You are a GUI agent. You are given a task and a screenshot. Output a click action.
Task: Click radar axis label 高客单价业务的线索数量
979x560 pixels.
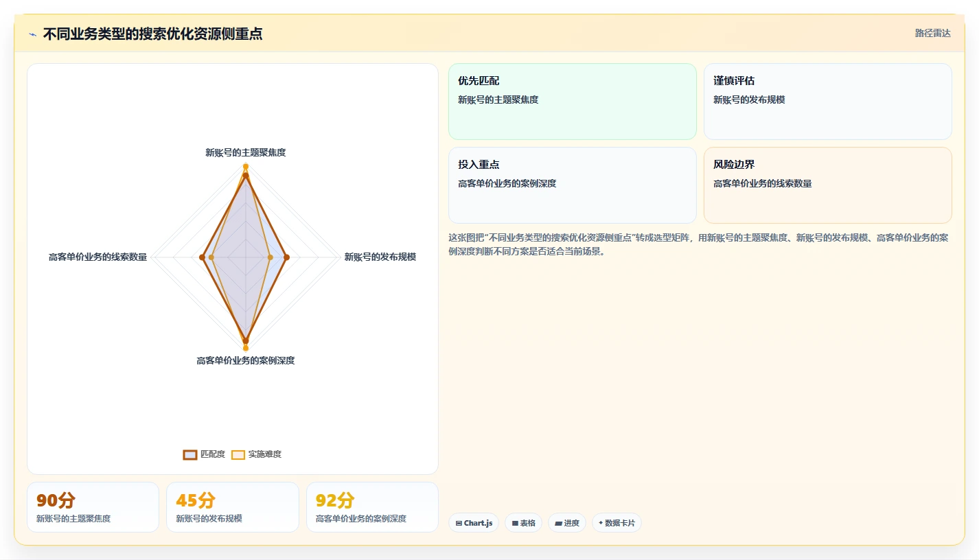97,257
